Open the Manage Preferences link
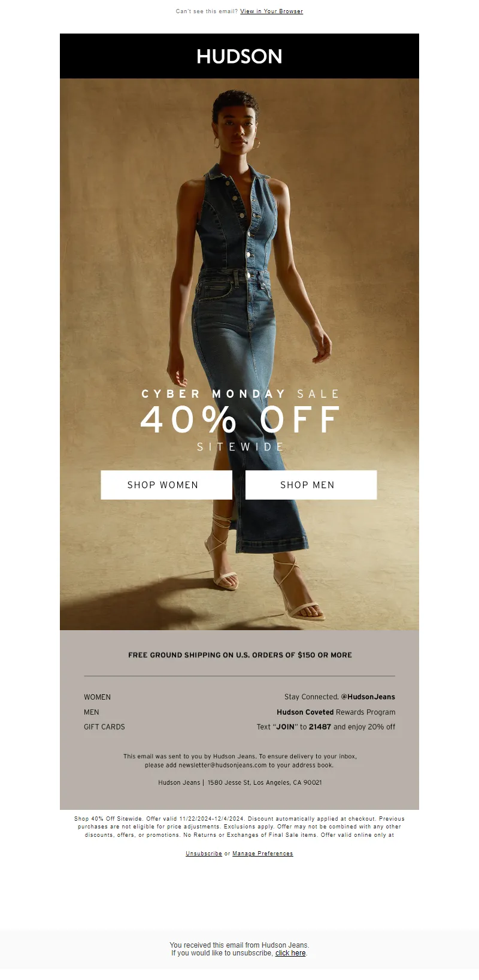The height and width of the screenshot is (980, 479). (263, 854)
